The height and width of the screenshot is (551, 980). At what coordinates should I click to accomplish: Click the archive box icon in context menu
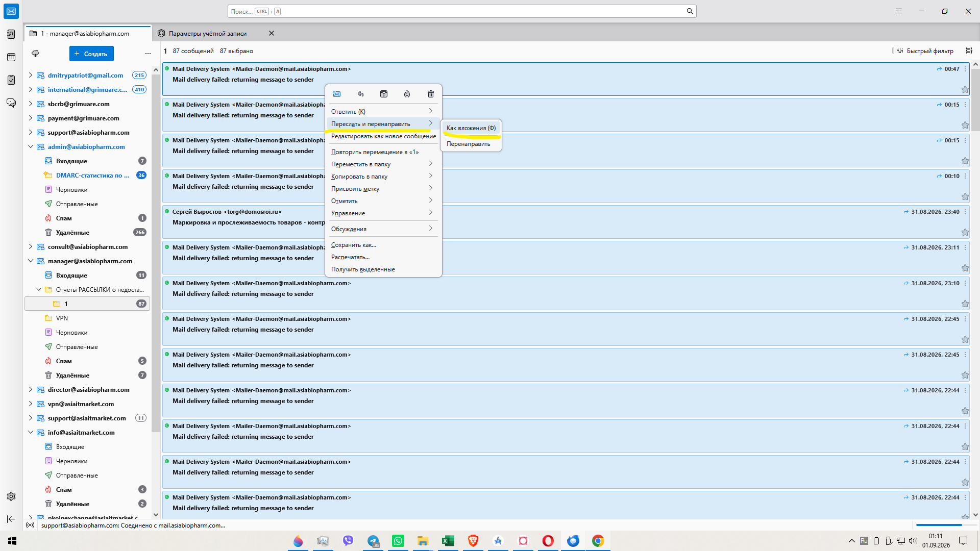coord(384,94)
